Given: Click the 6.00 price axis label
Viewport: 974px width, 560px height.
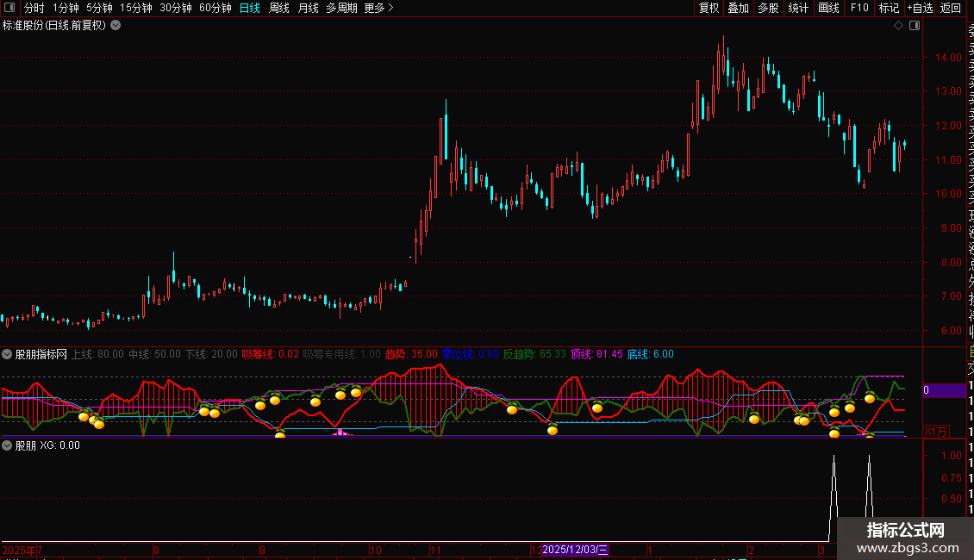Looking at the screenshot, I should pyautogui.click(x=951, y=331).
